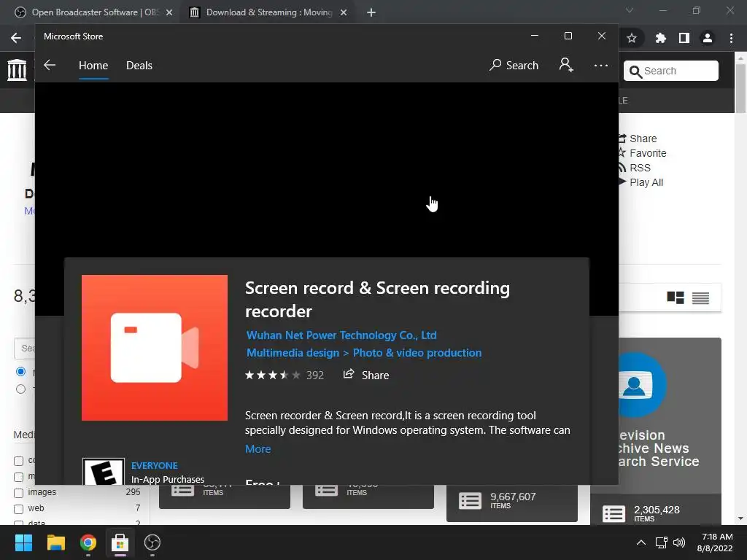Open the Store's three-dot more menu
The height and width of the screenshot is (560, 747).
pos(601,65)
